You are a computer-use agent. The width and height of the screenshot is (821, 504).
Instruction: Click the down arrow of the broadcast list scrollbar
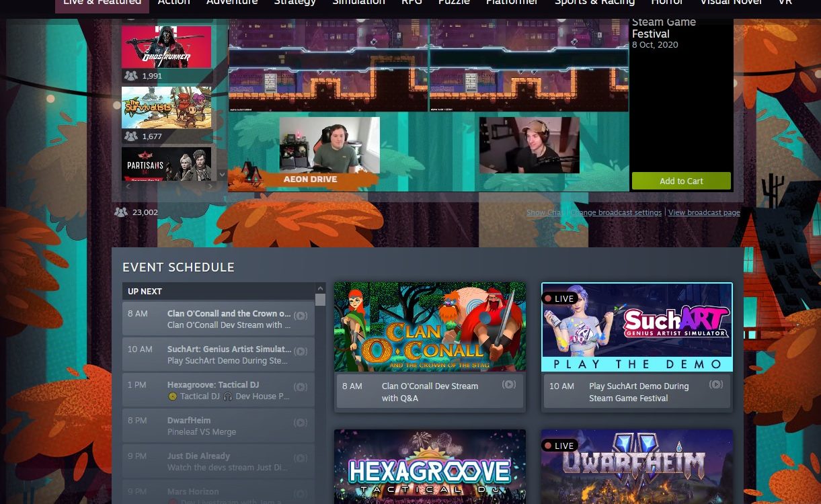[x=223, y=175]
